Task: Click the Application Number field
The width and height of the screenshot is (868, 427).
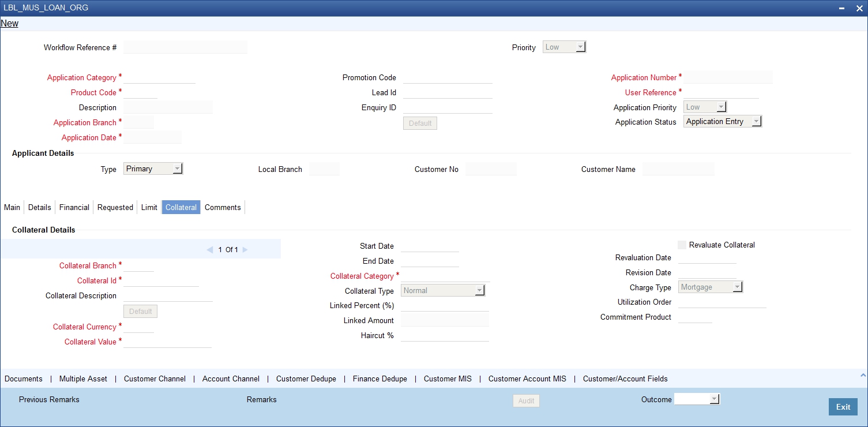Action: [728, 77]
